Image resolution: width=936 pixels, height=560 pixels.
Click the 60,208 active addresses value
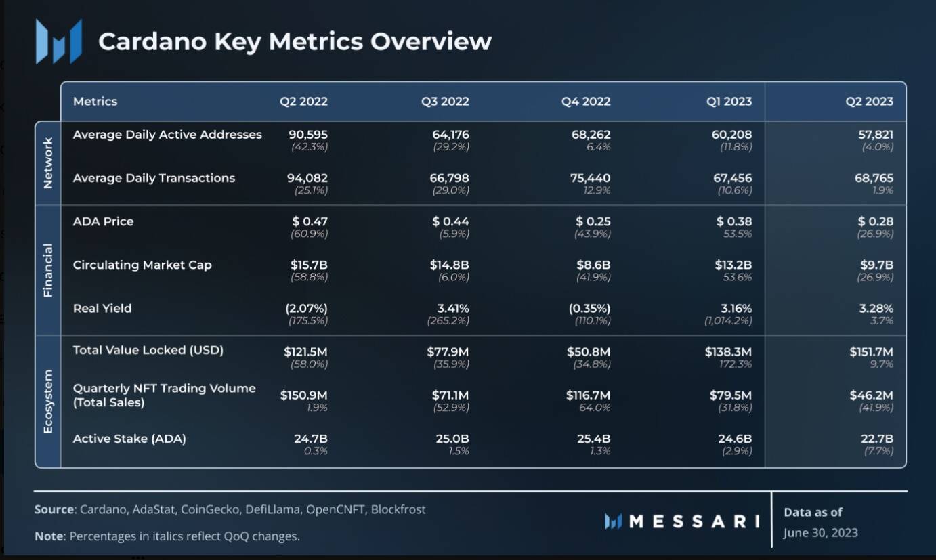point(732,135)
